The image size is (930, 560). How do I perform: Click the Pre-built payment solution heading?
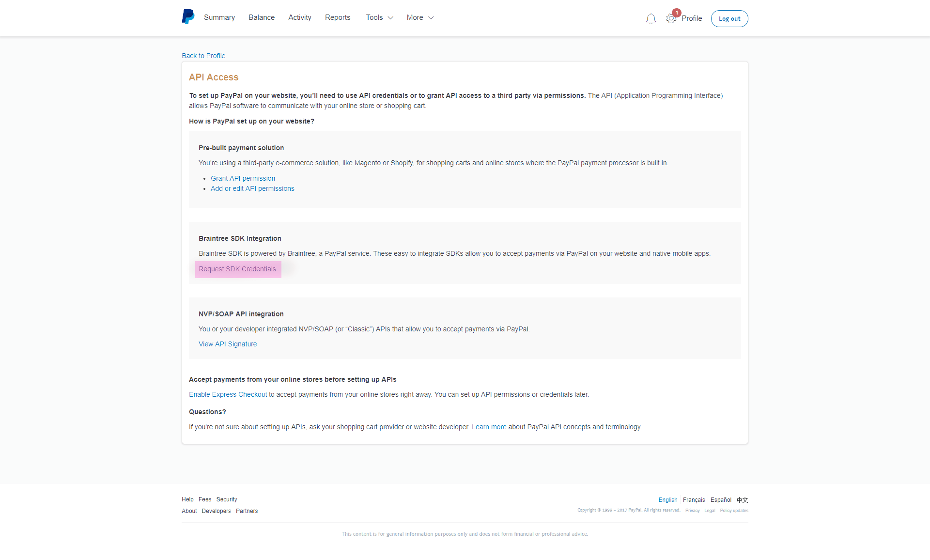pyautogui.click(x=241, y=148)
